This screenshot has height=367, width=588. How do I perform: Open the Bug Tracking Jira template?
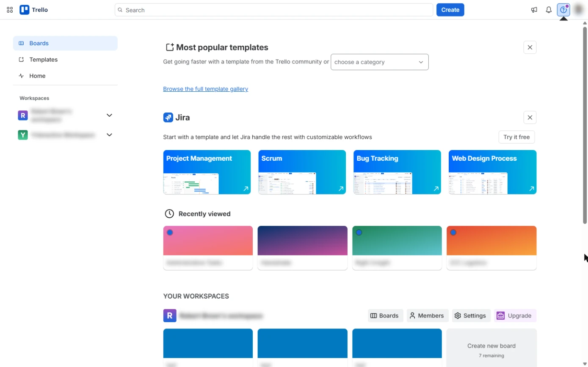pyautogui.click(x=397, y=172)
